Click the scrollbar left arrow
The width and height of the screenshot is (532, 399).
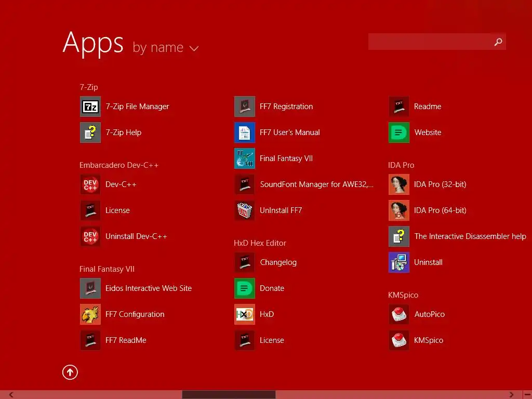(11, 395)
